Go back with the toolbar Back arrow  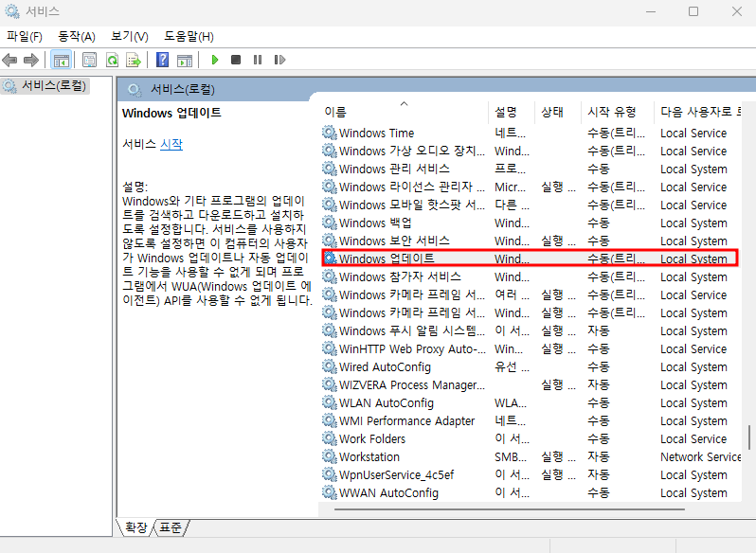(x=9, y=60)
